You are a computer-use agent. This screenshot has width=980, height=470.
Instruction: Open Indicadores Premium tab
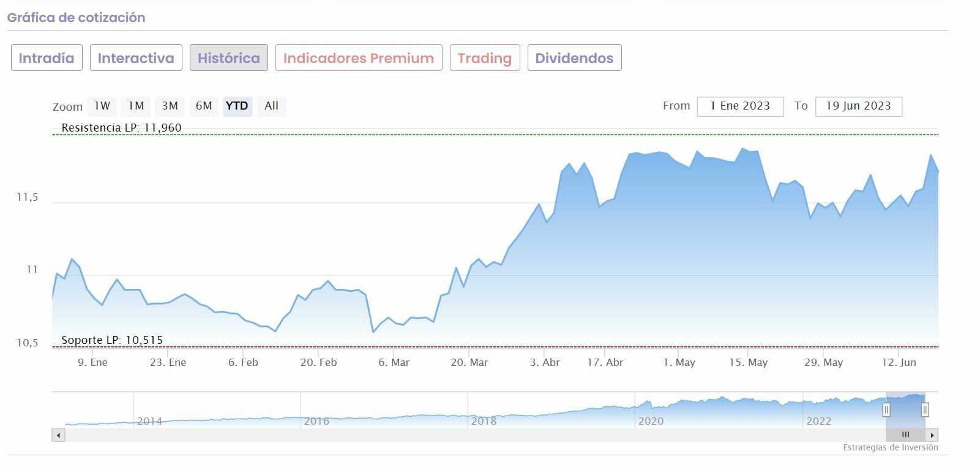click(359, 58)
